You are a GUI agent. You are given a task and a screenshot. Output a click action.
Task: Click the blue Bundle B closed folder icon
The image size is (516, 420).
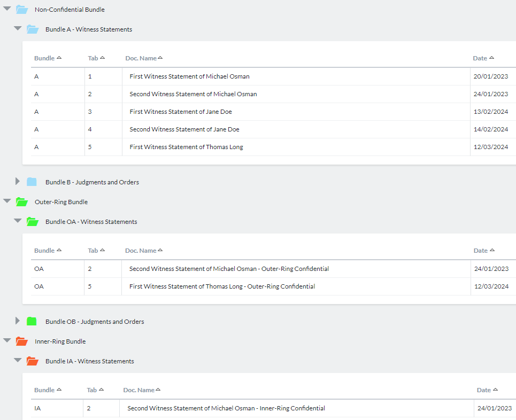tap(32, 182)
